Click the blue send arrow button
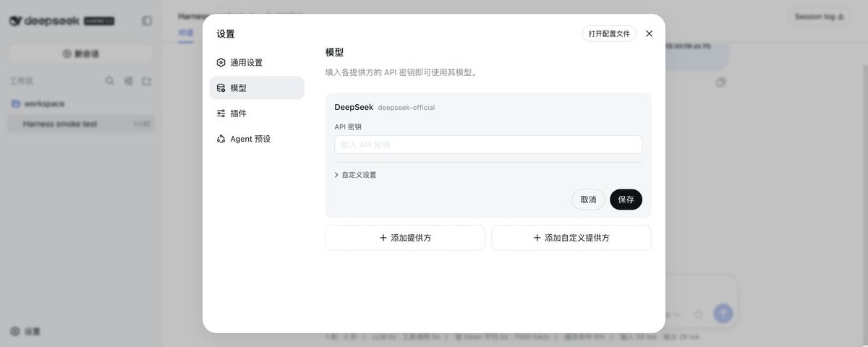 [x=723, y=313]
